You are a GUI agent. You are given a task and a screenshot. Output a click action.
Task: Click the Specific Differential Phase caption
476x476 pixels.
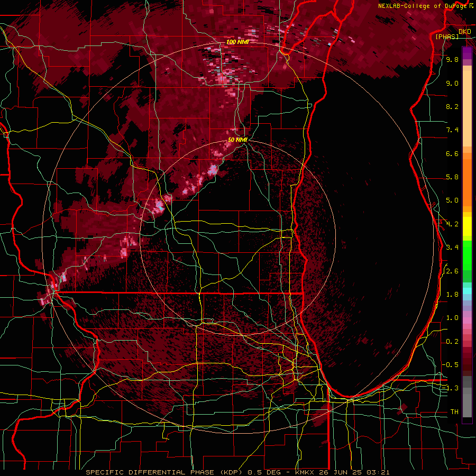(237, 472)
